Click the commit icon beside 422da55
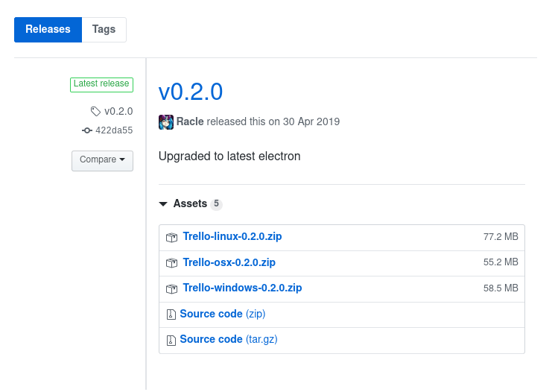The width and height of the screenshot is (555, 392). (86, 130)
